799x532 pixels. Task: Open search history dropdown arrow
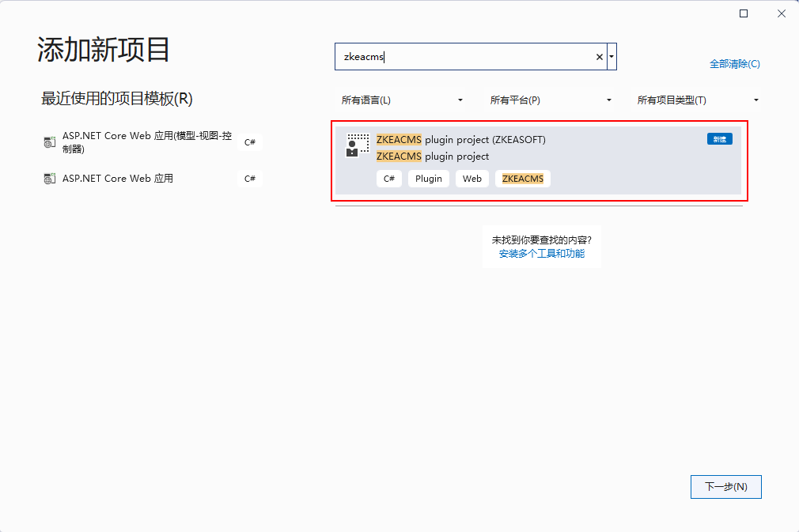tap(612, 57)
